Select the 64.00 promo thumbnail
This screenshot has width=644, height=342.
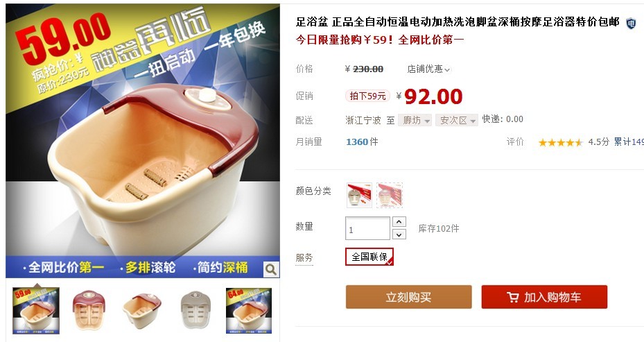click(249, 310)
